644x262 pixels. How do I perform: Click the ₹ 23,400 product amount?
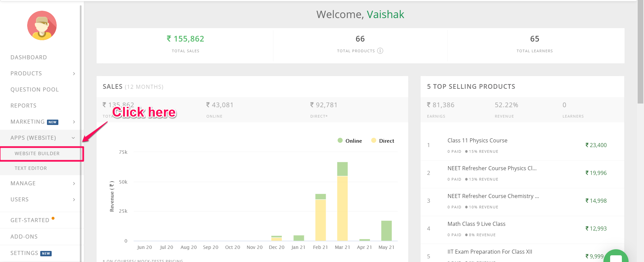tap(596, 145)
